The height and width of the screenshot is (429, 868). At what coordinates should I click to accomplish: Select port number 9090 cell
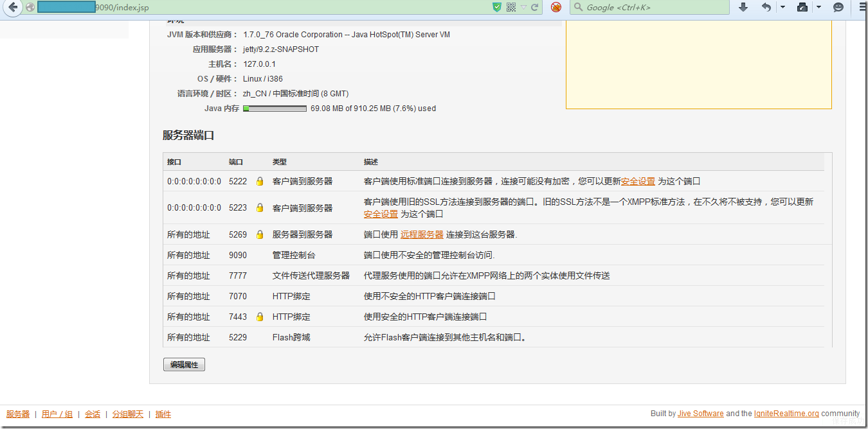(x=238, y=255)
